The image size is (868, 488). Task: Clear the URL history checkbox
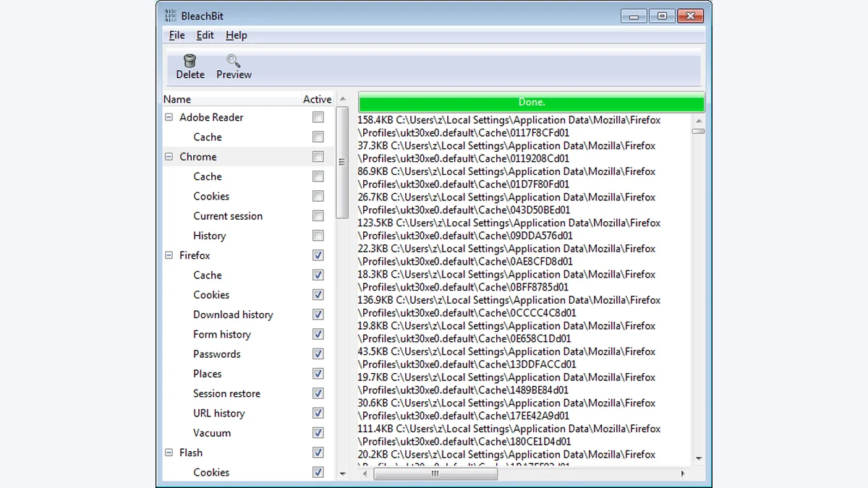coord(318,413)
